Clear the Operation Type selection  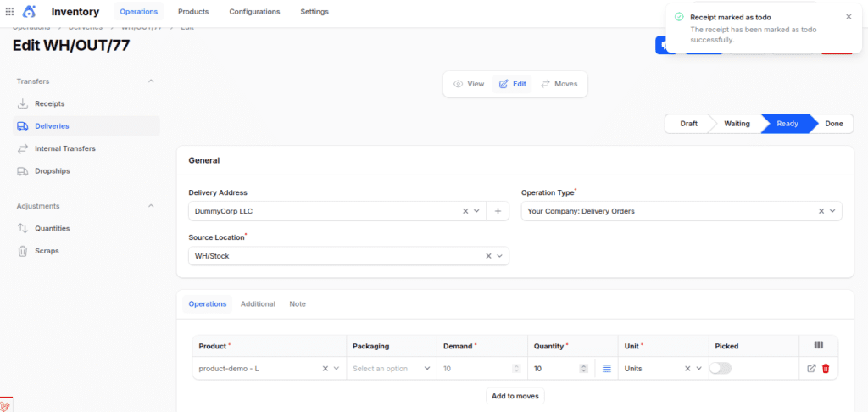(821, 211)
